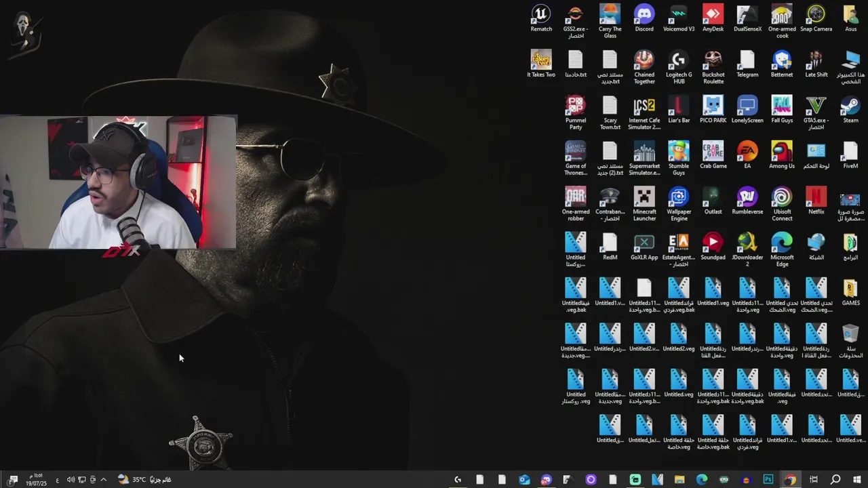Open the volume speaker tray icon

(x=71, y=479)
